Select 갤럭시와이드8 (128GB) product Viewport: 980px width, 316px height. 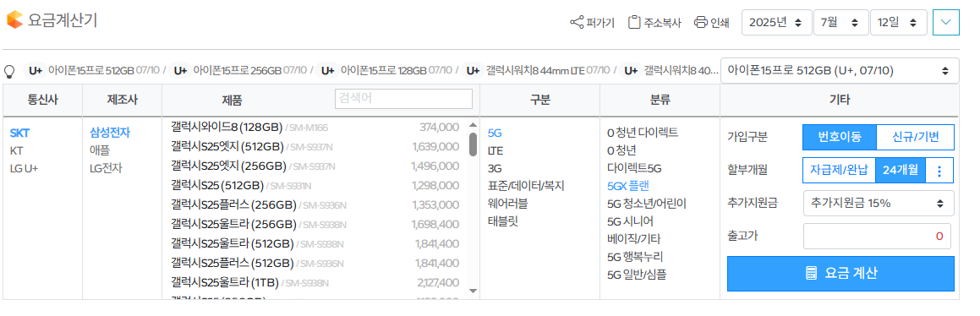coord(315,127)
